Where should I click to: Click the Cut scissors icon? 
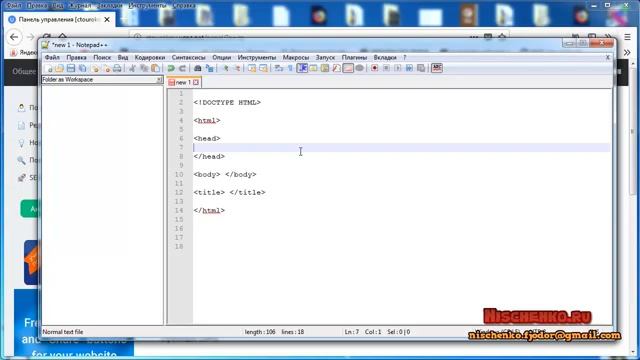pos(132,68)
